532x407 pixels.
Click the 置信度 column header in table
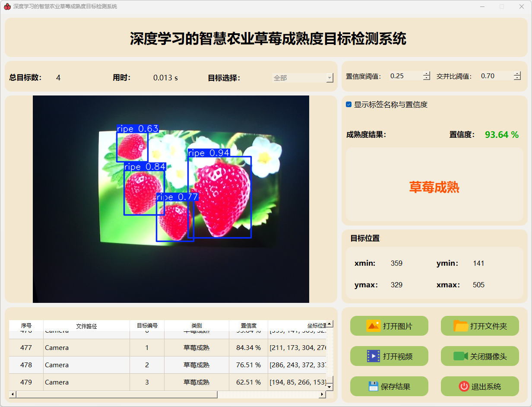(248, 326)
